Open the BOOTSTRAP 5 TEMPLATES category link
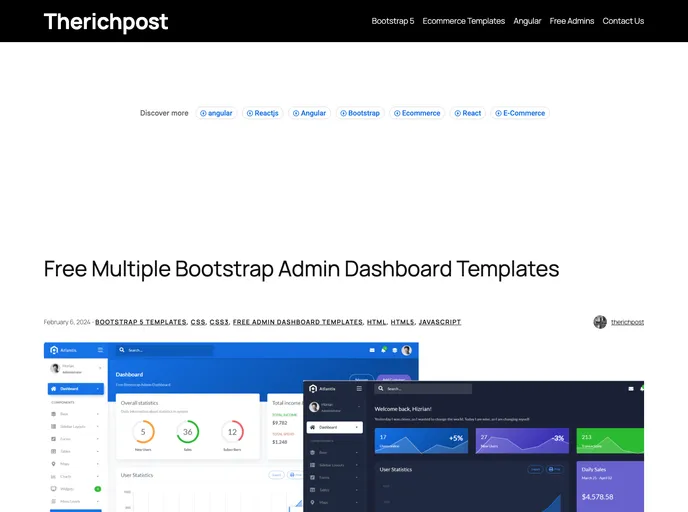 point(141,322)
